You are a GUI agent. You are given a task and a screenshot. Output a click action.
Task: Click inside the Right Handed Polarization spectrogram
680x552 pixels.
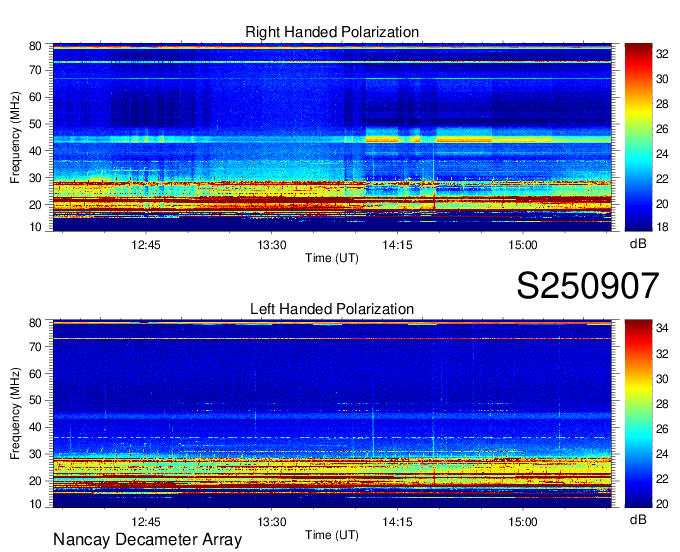pyautogui.click(x=332, y=137)
